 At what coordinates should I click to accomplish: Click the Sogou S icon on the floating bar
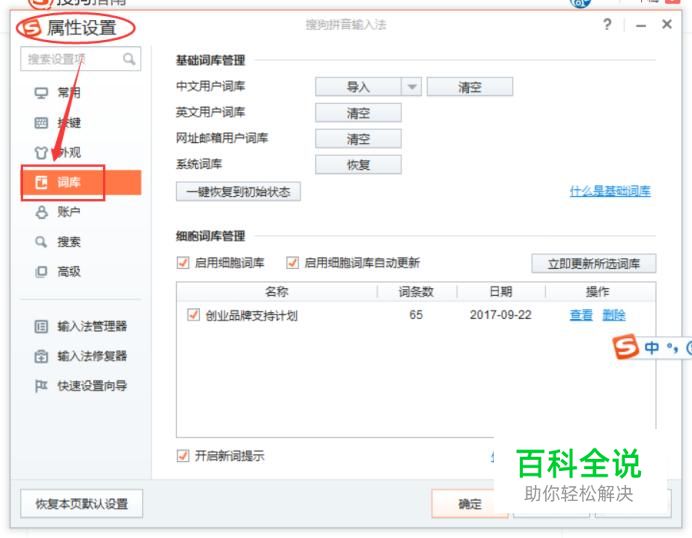tap(625, 346)
